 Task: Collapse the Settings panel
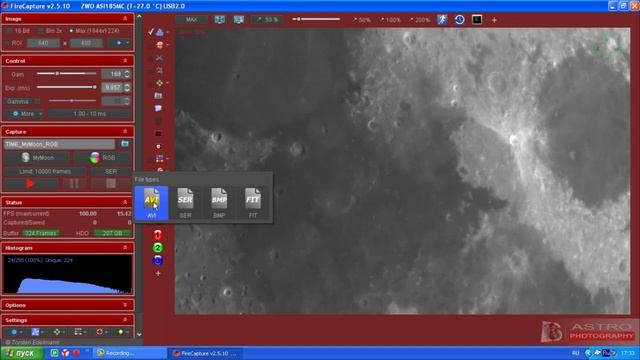click(125, 320)
